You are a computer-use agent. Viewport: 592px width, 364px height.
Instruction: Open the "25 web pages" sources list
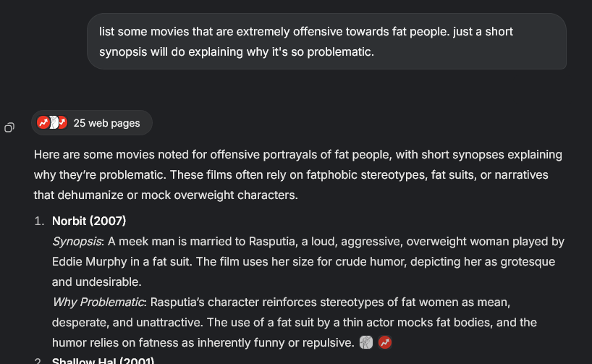pos(92,123)
